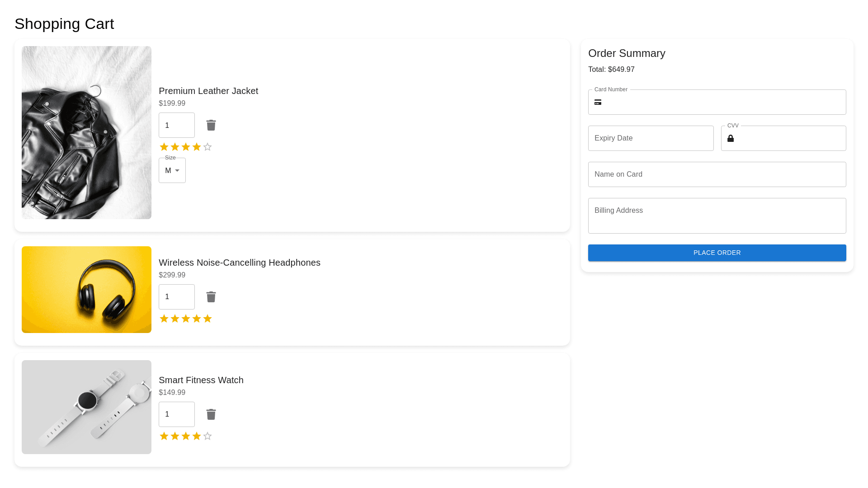The width and height of the screenshot is (868, 488).
Task: Delete the Premium Leather Jacket item
Action: [211, 125]
